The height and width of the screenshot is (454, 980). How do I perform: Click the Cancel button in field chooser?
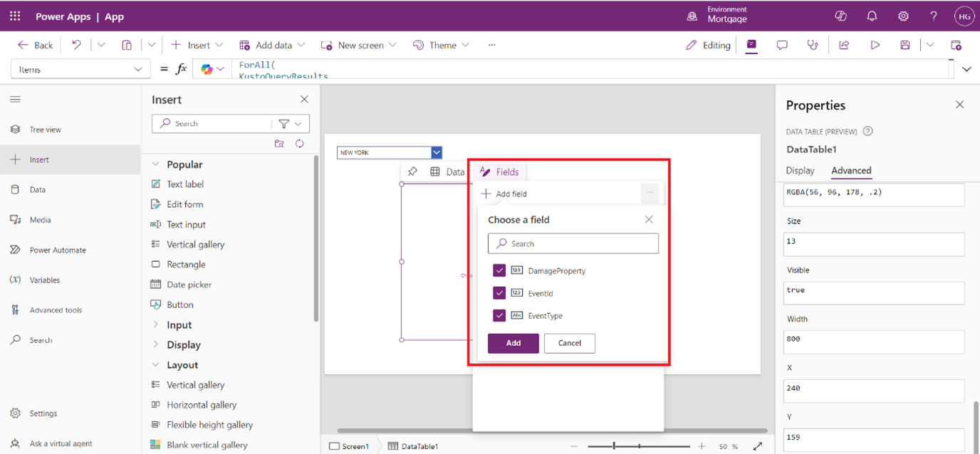pyautogui.click(x=569, y=343)
